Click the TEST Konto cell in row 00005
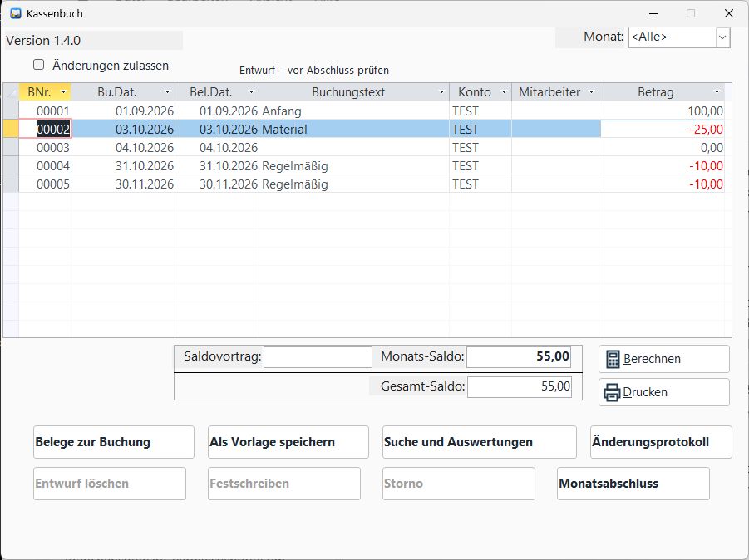 coord(480,184)
